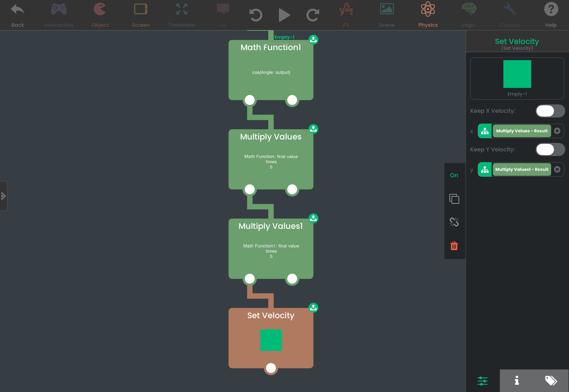569x392 pixels.
Task: Click the delete trash icon
Action: click(454, 246)
